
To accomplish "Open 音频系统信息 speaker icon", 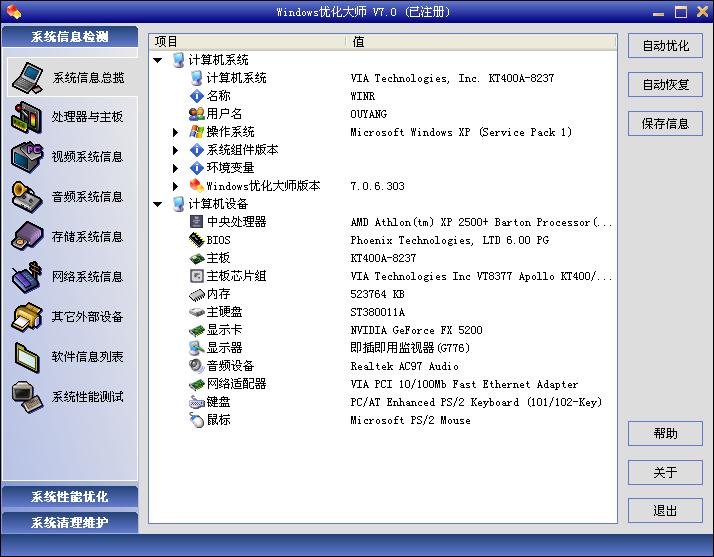I will coord(27,197).
